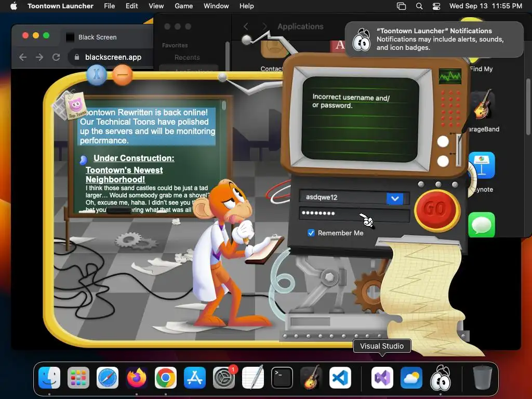This screenshot has width=532, height=399.
Task: Open the Edit menu
Action: pos(131,6)
